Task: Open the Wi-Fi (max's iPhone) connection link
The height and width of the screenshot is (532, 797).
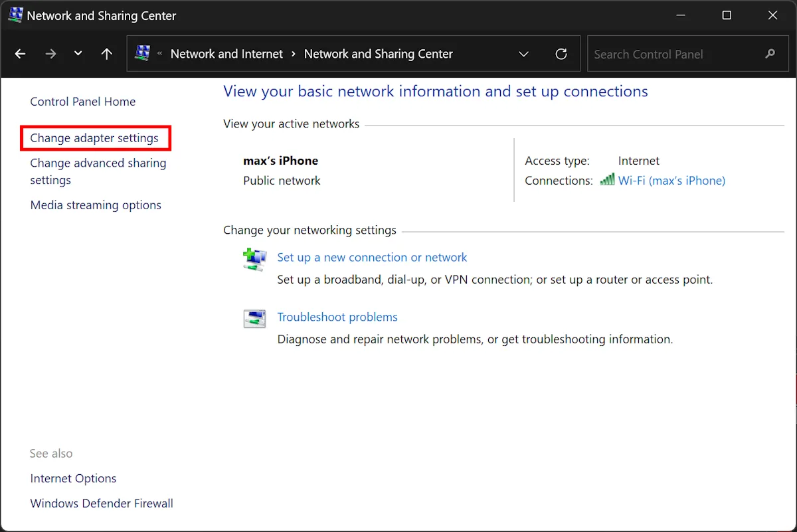Action: tap(671, 181)
